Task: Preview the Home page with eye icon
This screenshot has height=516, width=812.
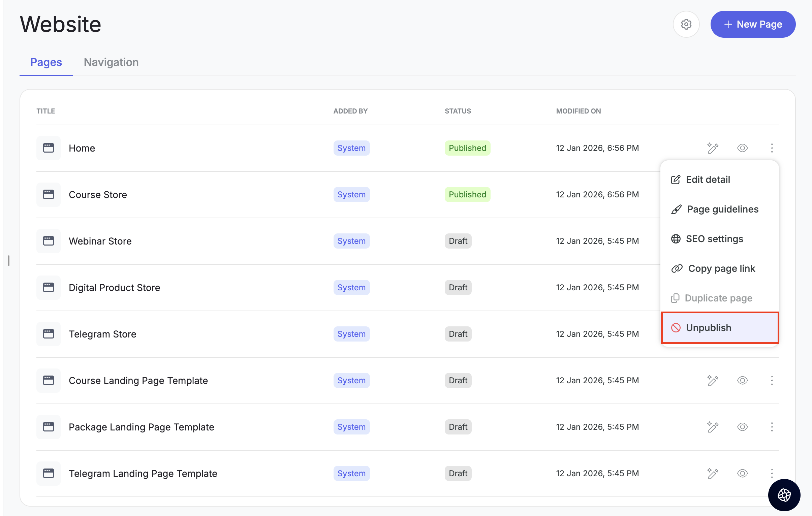Action: coord(742,148)
